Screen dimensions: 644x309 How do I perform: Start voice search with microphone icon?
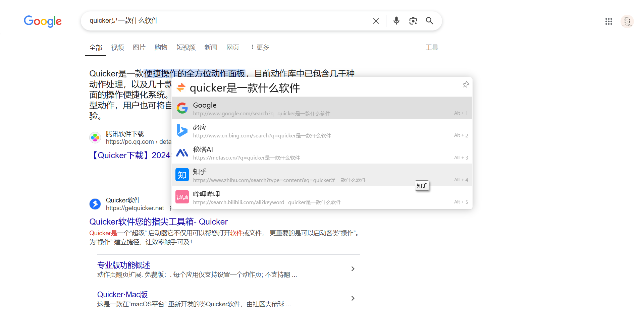(x=396, y=21)
